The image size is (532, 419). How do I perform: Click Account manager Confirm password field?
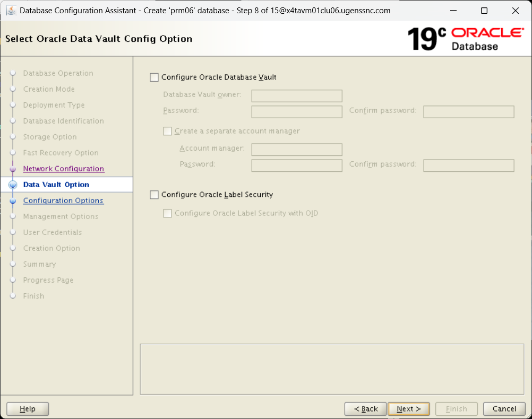469,165
